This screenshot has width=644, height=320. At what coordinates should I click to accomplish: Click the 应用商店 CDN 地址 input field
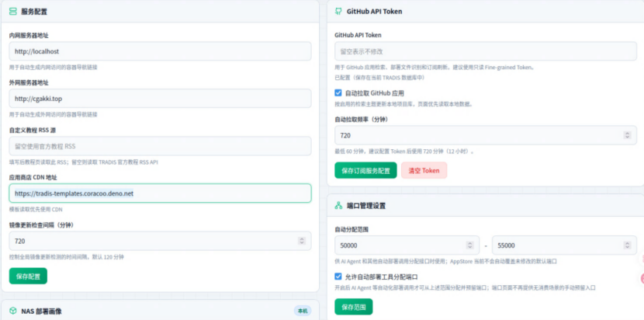[160, 193]
